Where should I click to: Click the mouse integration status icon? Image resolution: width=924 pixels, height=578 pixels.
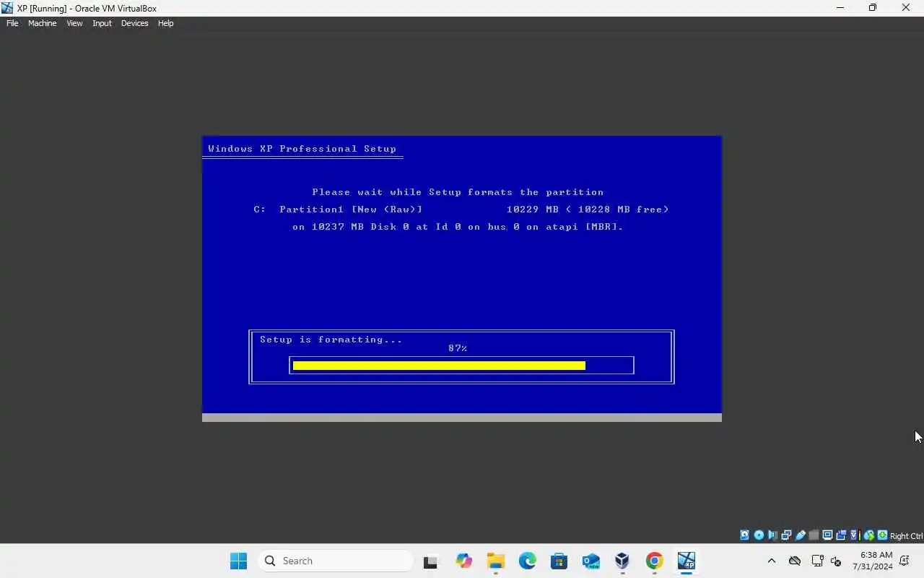point(869,535)
